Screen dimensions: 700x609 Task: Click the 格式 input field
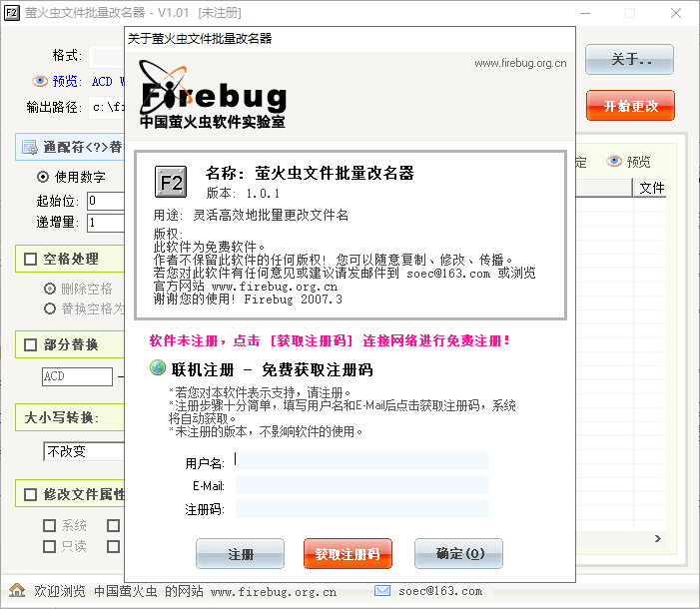[106, 56]
